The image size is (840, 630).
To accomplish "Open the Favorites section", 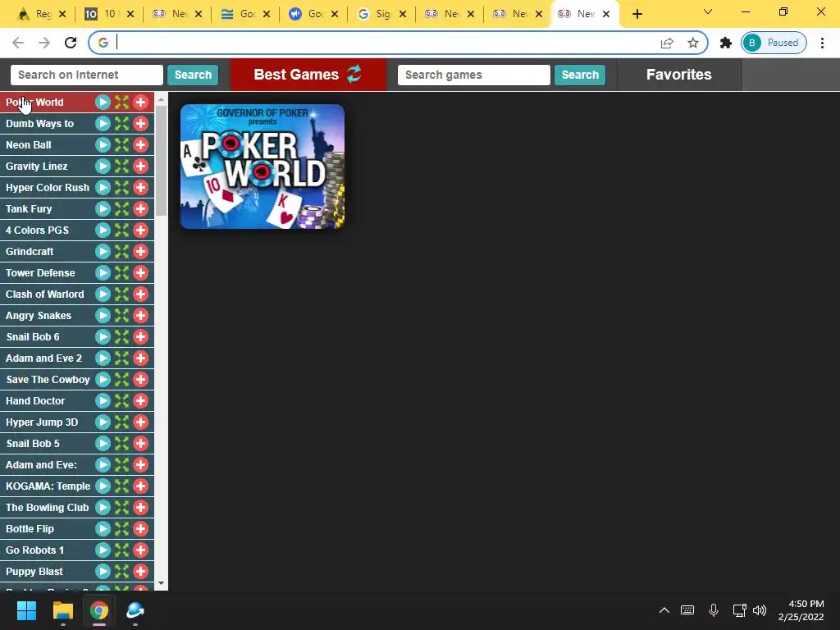I will pyautogui.click(x=678, y=75).
